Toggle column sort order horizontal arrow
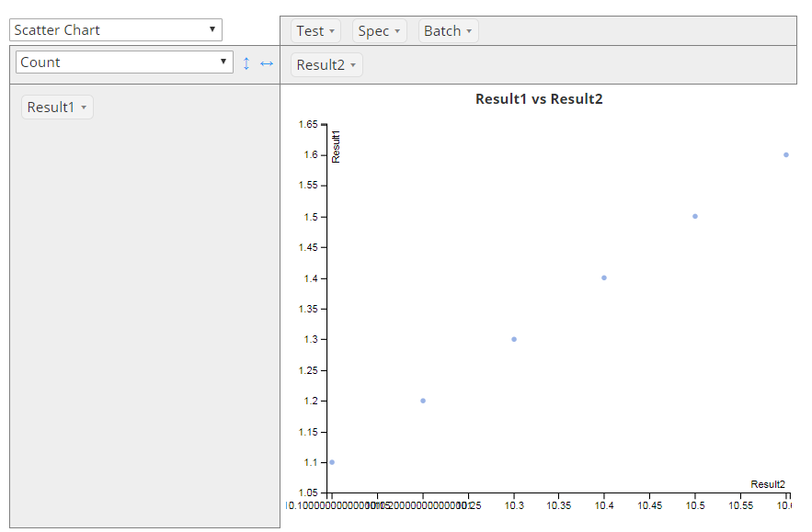Screen dimensions: 812x532 [267, 63]
